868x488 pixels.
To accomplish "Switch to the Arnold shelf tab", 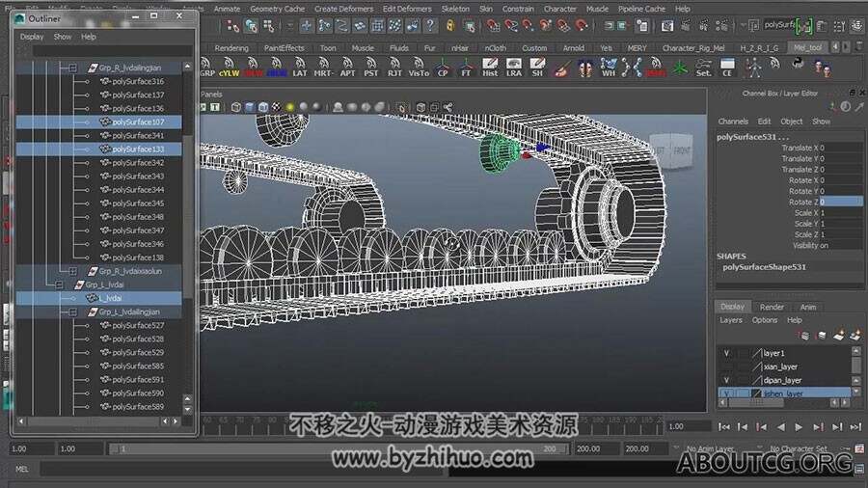I will pyautogui.click(x=574, y=48).
